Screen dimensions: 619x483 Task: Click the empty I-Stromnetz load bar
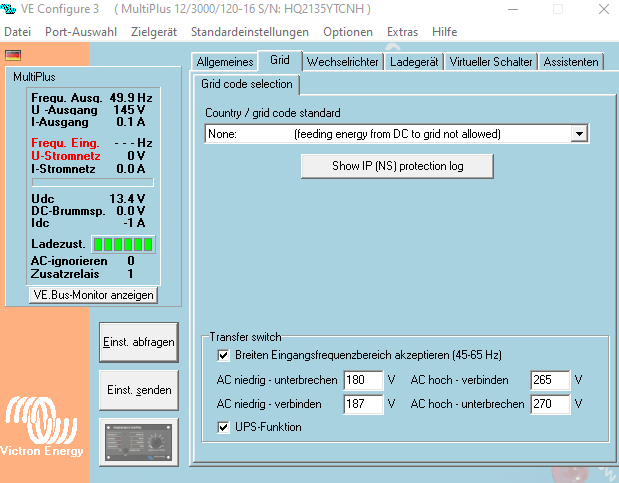pyautogui.click(x=93, y=182)
